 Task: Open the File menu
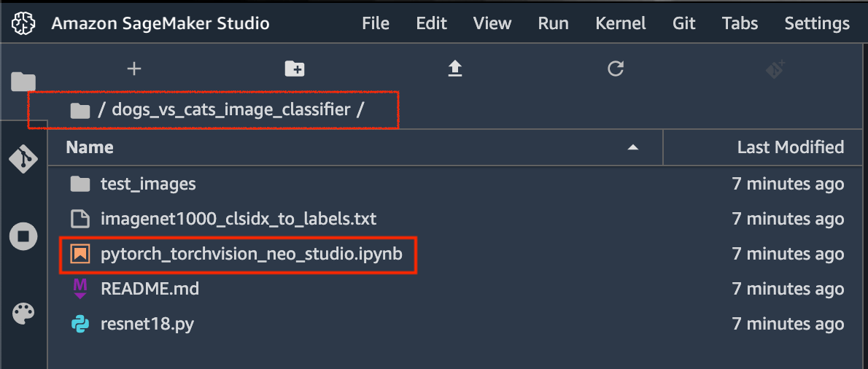pos(376,23)
